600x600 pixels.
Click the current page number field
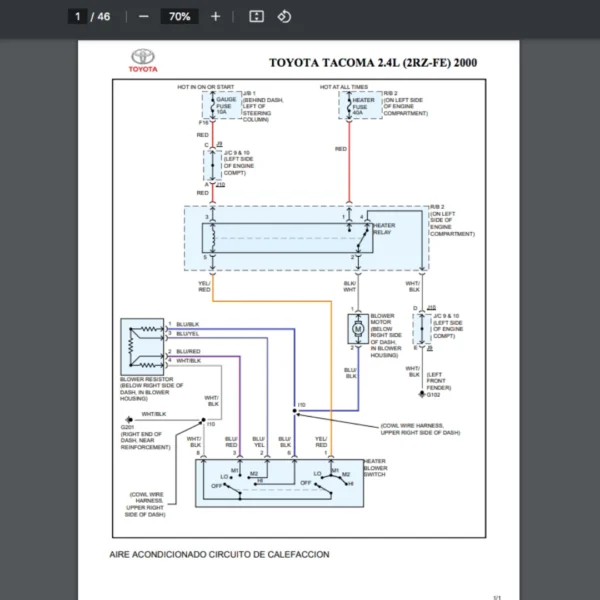pyautogui.click(x=77, y=17)
